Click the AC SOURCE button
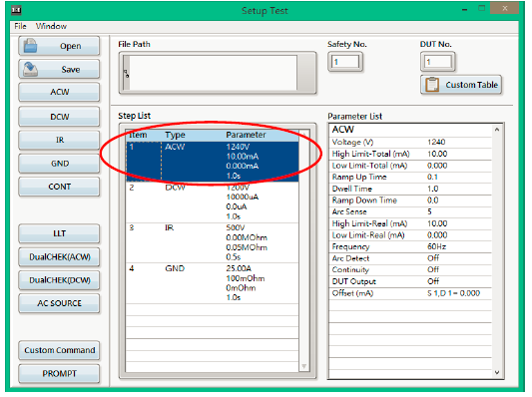Image resolution: width=532 pixels, height=397 pixels. coord(59,303)
